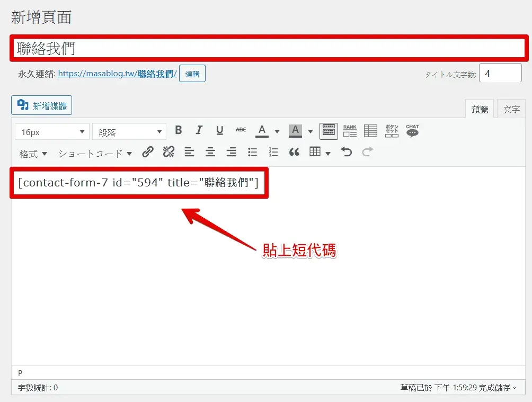The image size is (532, 402).
Task: Open the ショートコード dropdown menu
Action: point(95,154)
